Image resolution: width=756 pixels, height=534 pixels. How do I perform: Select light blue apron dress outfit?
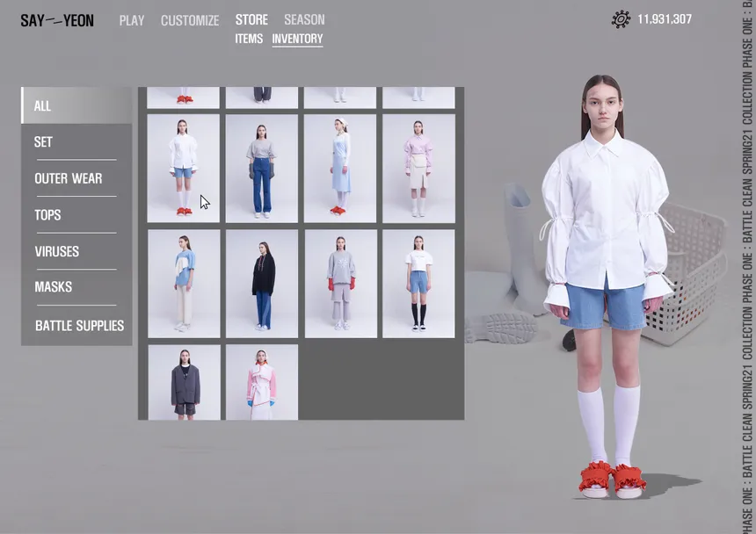pyautogui.click(x=340, y=169)
